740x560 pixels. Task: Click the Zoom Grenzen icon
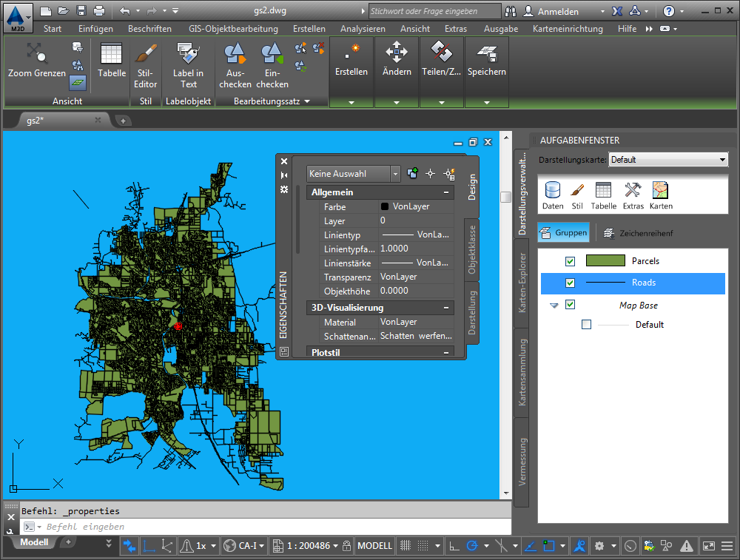click(36, 54)
